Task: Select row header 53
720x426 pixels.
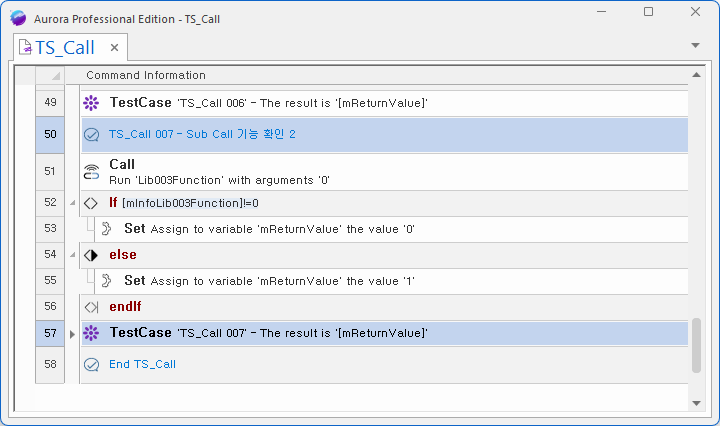Action: [x=50, y=229]
